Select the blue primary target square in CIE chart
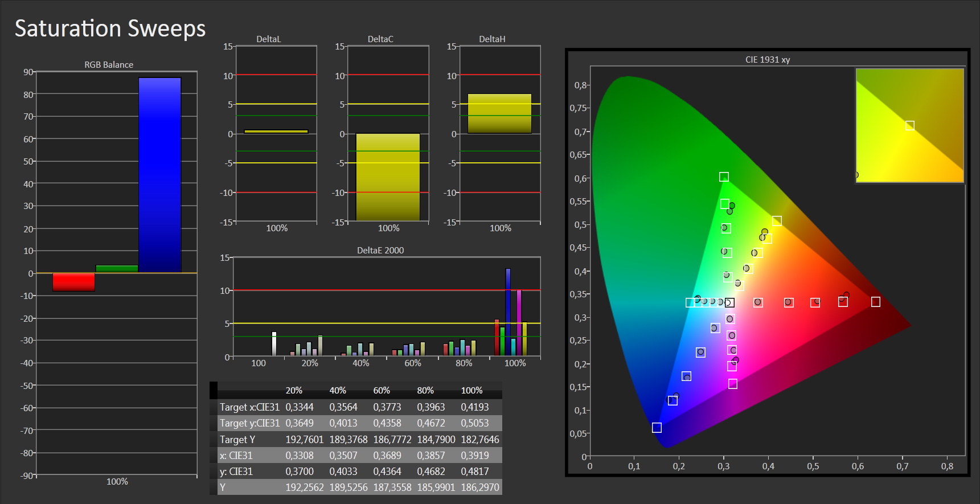This screenshot has width=980, height=504. [x=657, y=428]
